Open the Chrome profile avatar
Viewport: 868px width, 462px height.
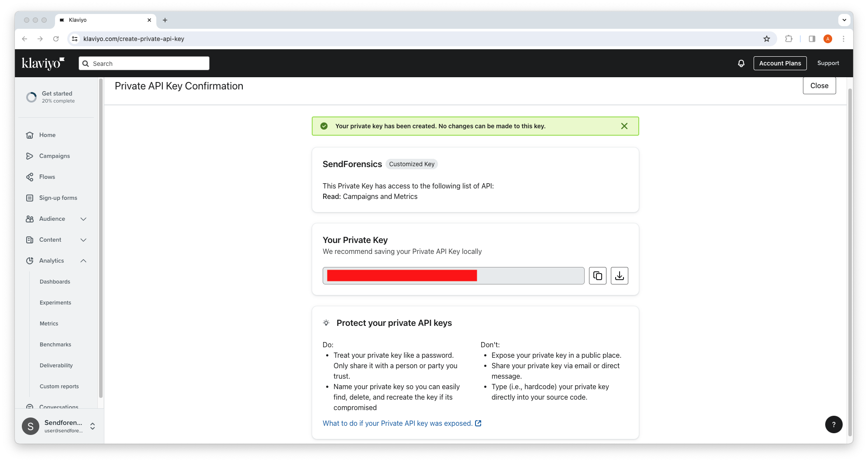click(x=828, y=39)
